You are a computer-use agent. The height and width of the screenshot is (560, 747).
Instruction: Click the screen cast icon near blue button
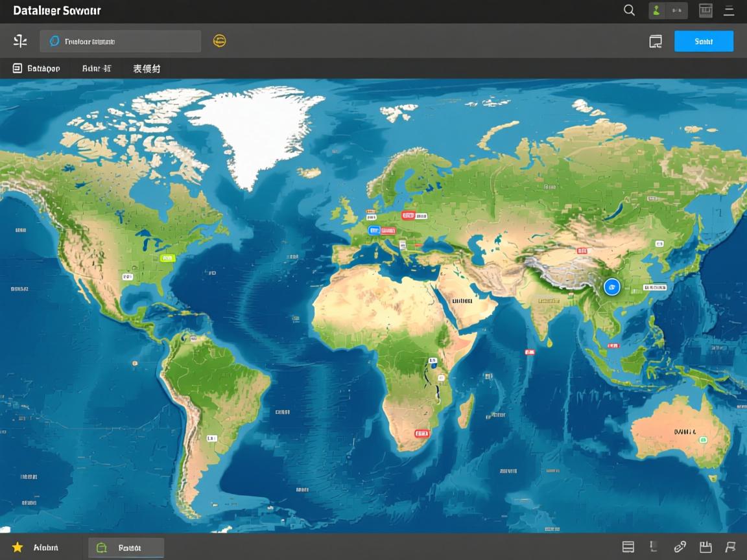tap(656, 41)
